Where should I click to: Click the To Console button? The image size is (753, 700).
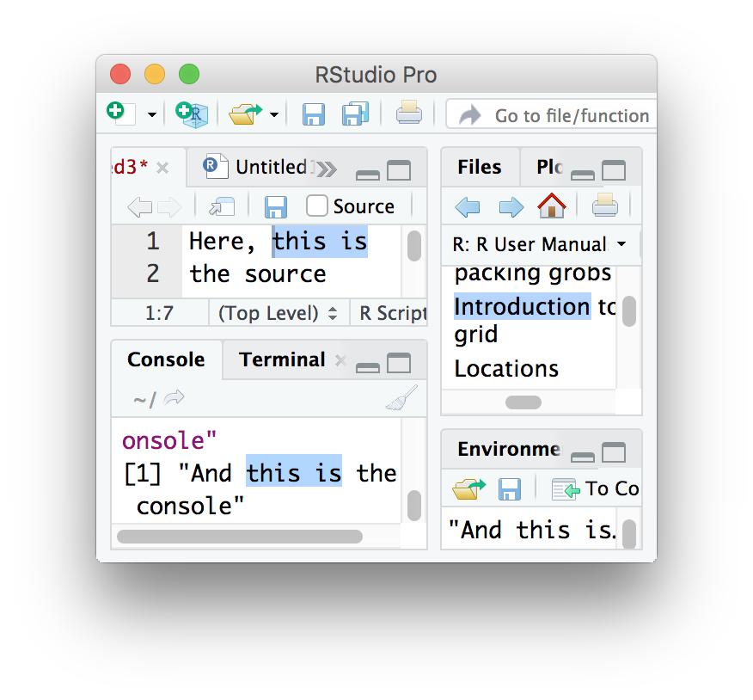click(x=595, y=488)
